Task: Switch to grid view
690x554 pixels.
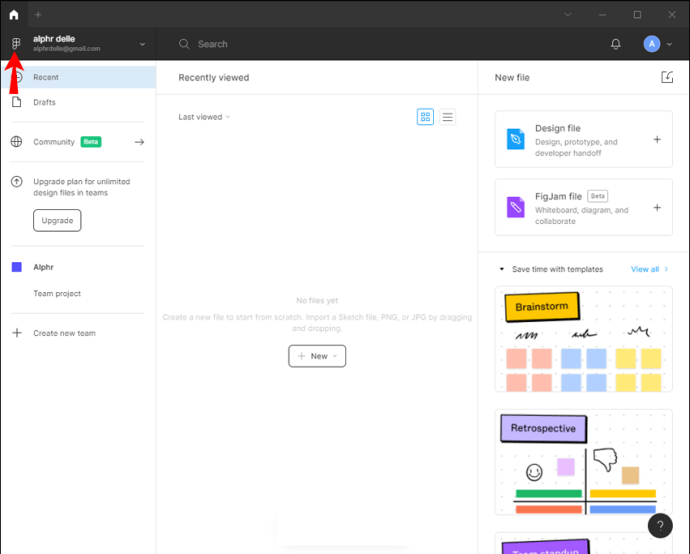Action: point(425,117)
